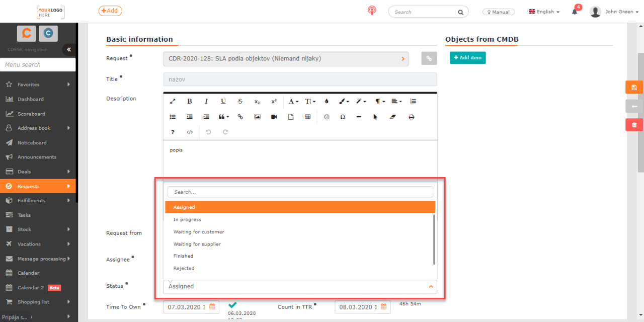Toggle fullscreen in the description editor

[173, 101]
